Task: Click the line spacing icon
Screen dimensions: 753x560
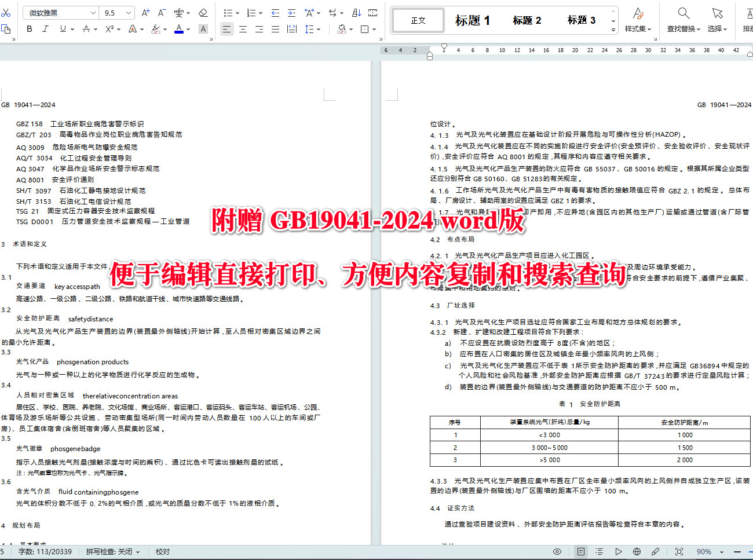Action: pyautogui.click(x=309, y=28)
